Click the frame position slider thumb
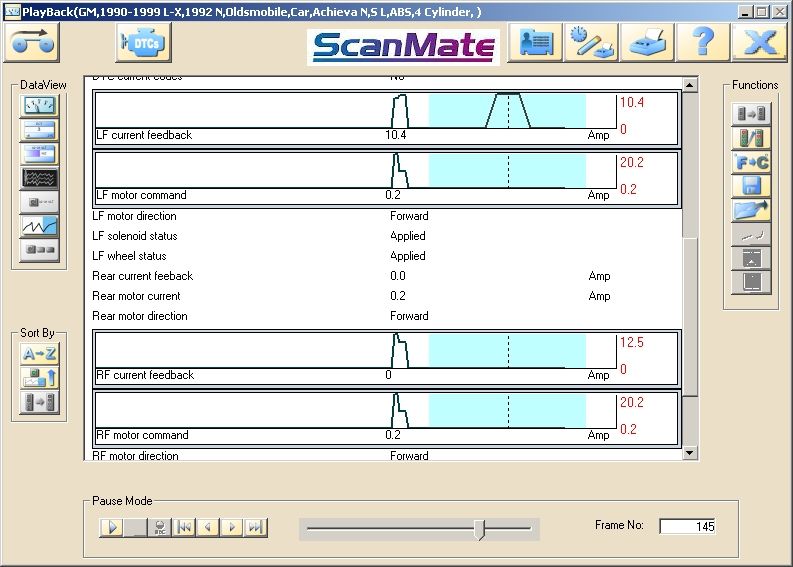This screenshot has height=567, width=793. pos(479,530)
